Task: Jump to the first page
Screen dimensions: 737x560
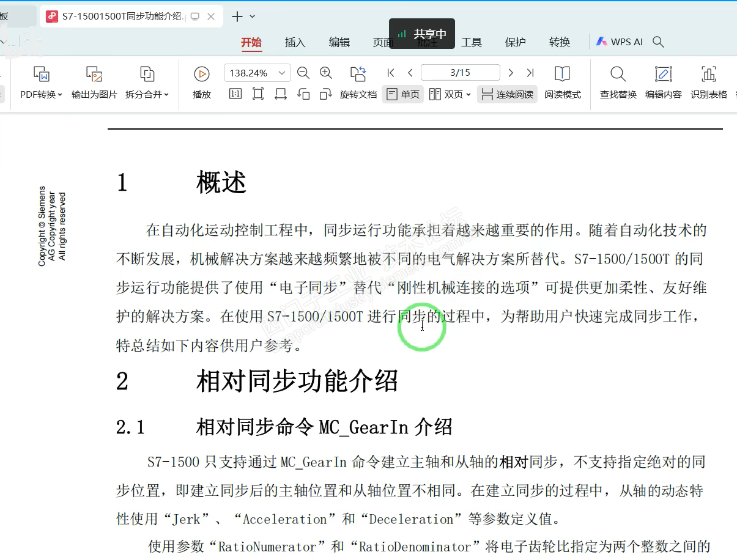Action: 391,73
